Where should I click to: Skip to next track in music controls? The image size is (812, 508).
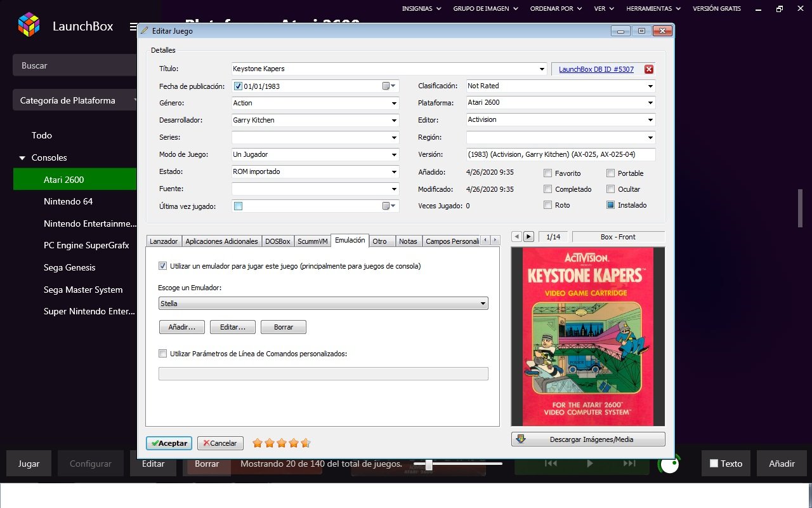tap(629, 464)
